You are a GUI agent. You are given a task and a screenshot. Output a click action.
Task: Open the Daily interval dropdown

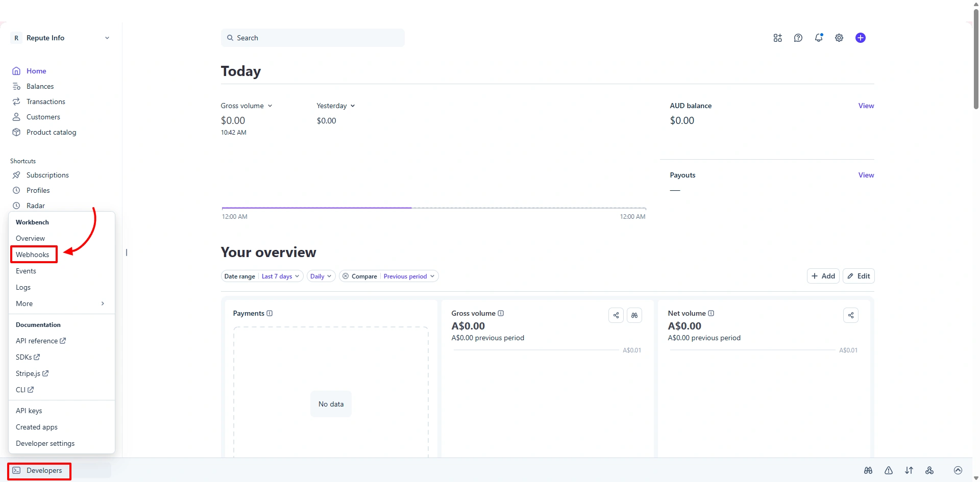(321, 276)
